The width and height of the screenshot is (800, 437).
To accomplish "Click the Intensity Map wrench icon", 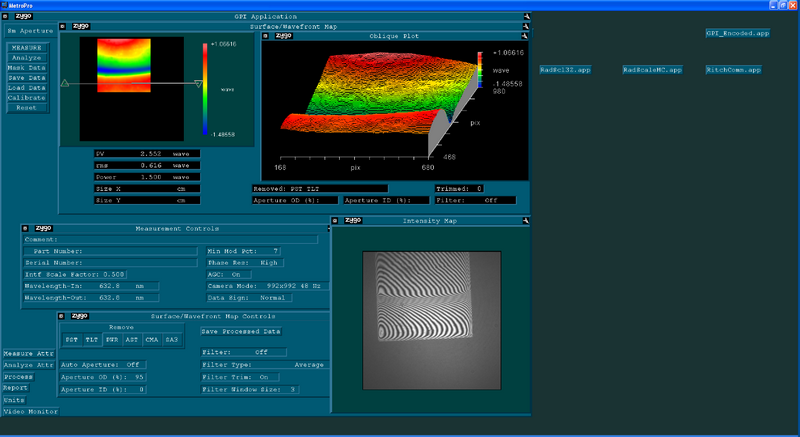I will click(x=525, y=221).
